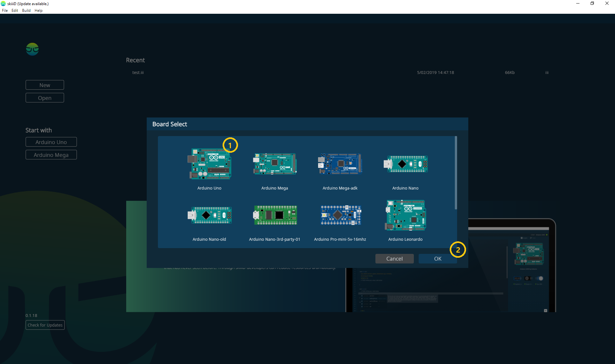Pick the Arduino Nano board

(x=405, y=164)
